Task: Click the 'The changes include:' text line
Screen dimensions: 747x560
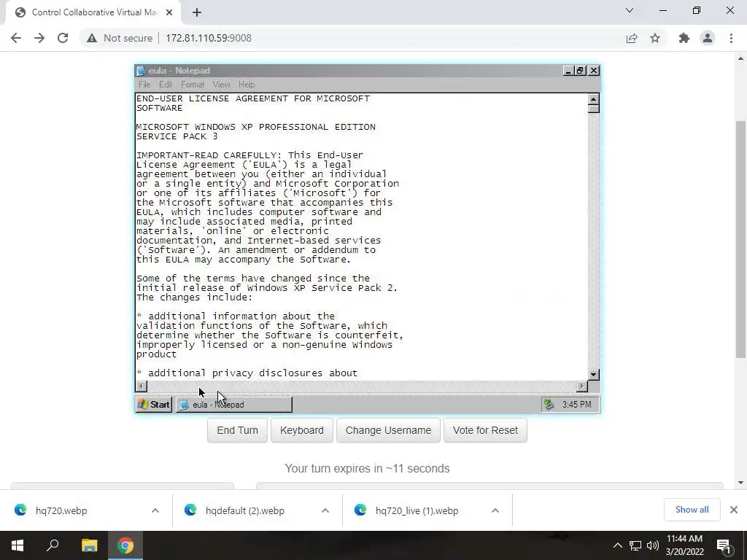Action: pyautogui.click(x=194, y=297)
